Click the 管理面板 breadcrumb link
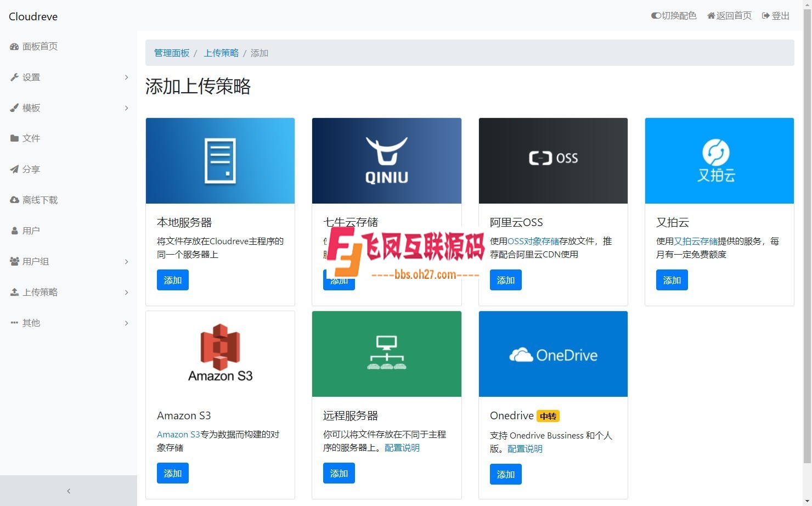Viewport: 812px width, 506px height. pos(172,53)
